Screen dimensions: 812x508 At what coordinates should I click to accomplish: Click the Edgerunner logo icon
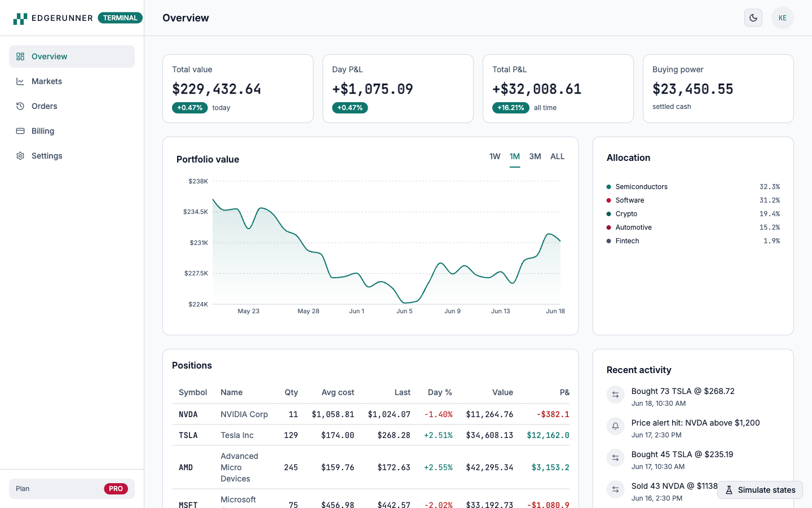pos(20,18)
